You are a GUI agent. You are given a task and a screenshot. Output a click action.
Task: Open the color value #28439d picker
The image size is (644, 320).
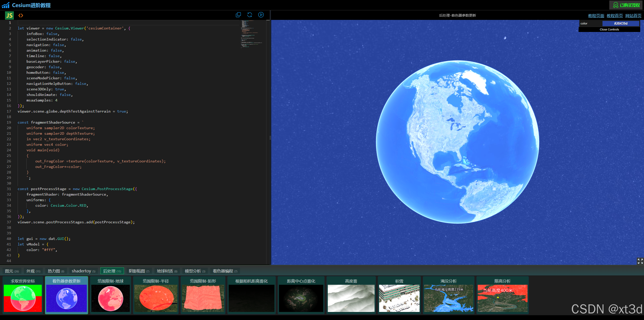tap(620, 23)
